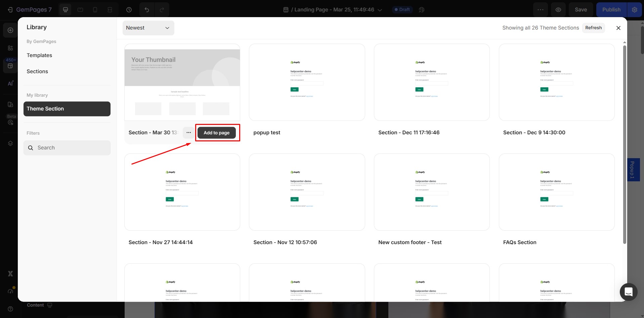
Task: Open publish settings gear icon
Action: 635,10
